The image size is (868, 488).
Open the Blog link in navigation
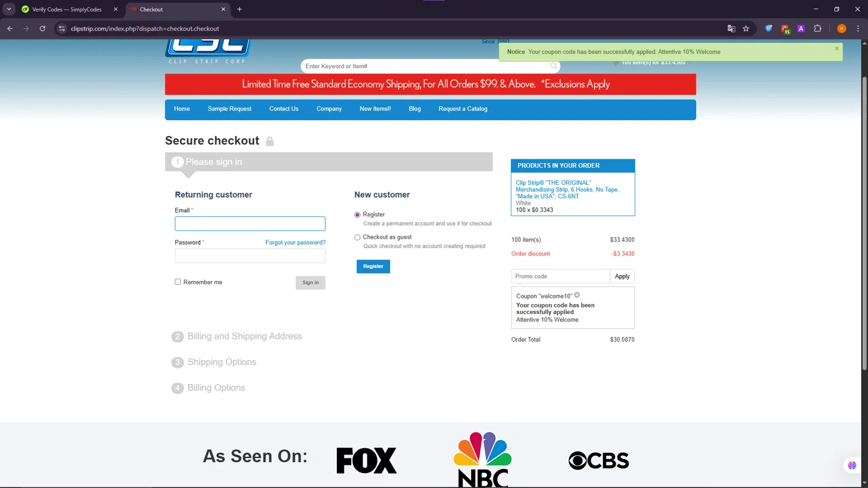click(x=415, y=109)
